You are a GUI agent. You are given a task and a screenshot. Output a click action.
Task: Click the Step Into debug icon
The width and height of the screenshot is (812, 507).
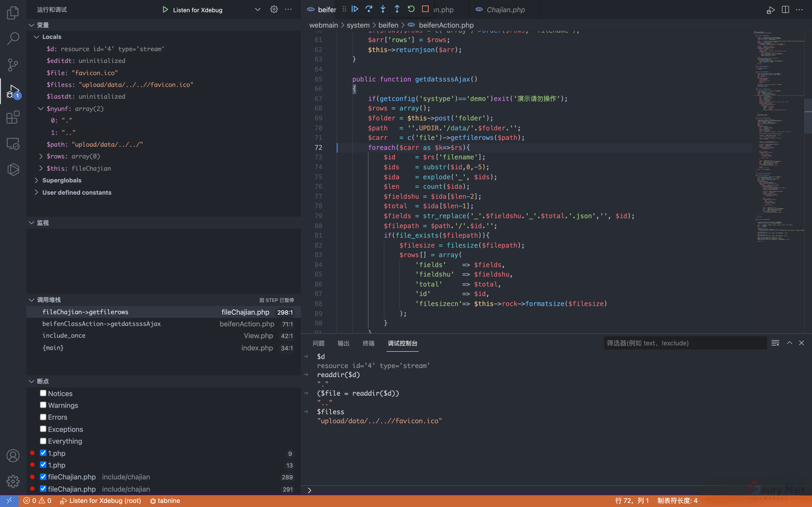383,9
